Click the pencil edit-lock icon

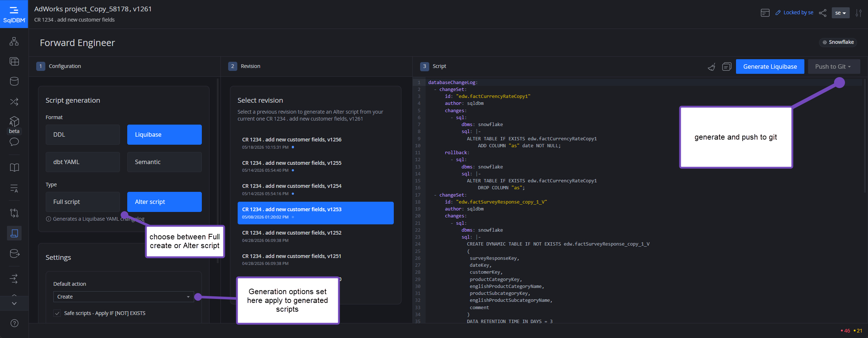[778, 13]
